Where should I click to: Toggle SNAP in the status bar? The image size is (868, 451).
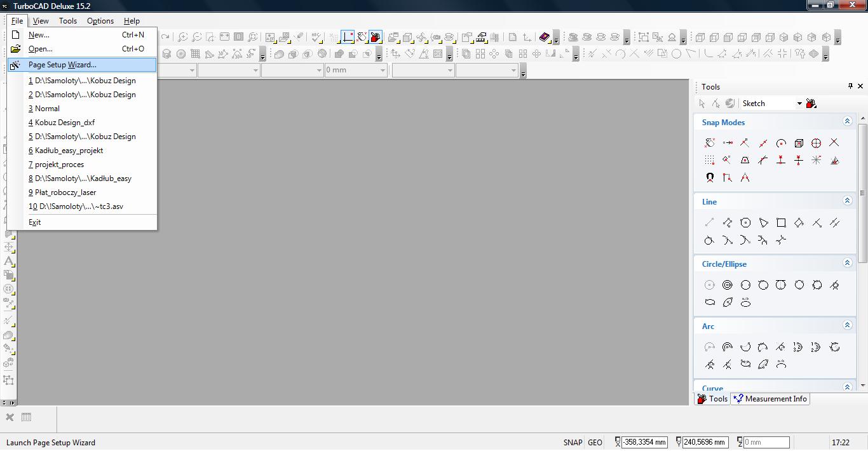[573, 443]
